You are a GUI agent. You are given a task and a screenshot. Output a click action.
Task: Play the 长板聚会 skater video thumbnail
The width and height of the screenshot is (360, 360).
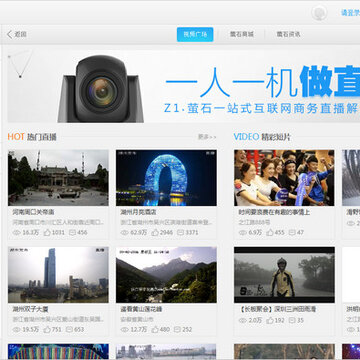(284, 275)
